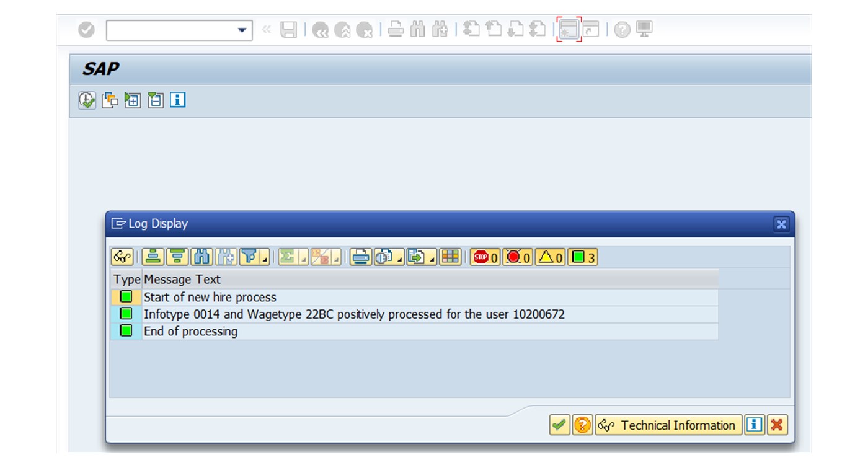Click the binoculars Find icon in Log Display
868x465 pixels.
pos(201,257)
